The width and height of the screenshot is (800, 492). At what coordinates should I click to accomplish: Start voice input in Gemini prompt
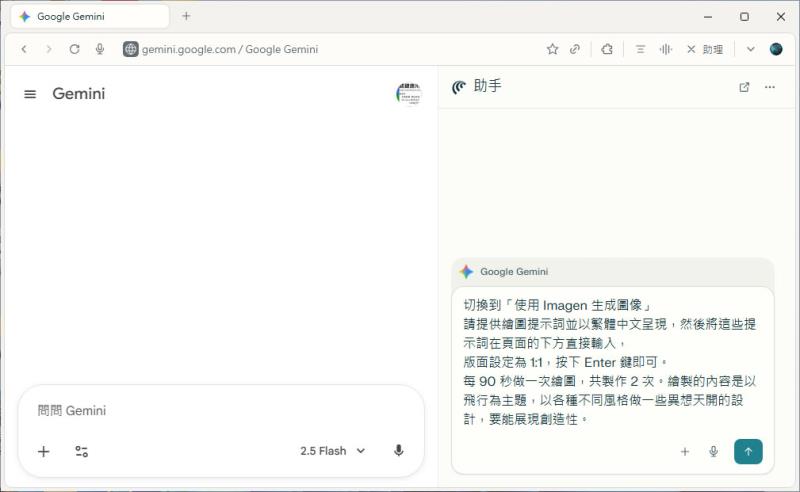point(399,451)
